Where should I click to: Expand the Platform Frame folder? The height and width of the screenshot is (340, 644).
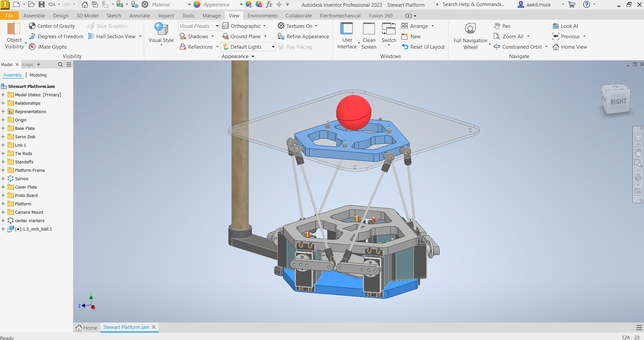tap(3, 171)
